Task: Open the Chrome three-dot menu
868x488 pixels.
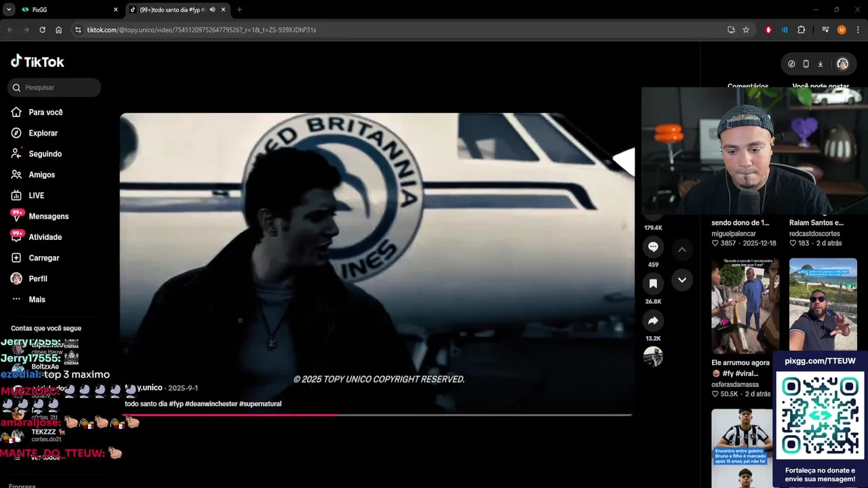Action: (858, 30)
